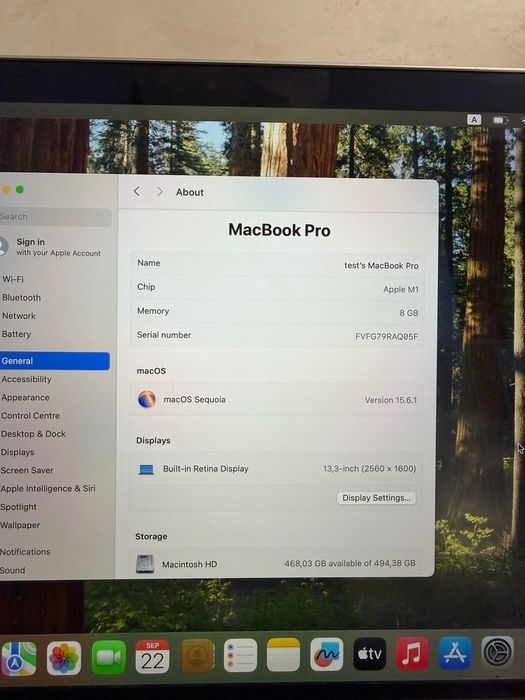The height and width of the screenshot is (700, 525).
Task: Open Calendar showing Sep 22
Action: pyautogui.click(x=153, y=657)
